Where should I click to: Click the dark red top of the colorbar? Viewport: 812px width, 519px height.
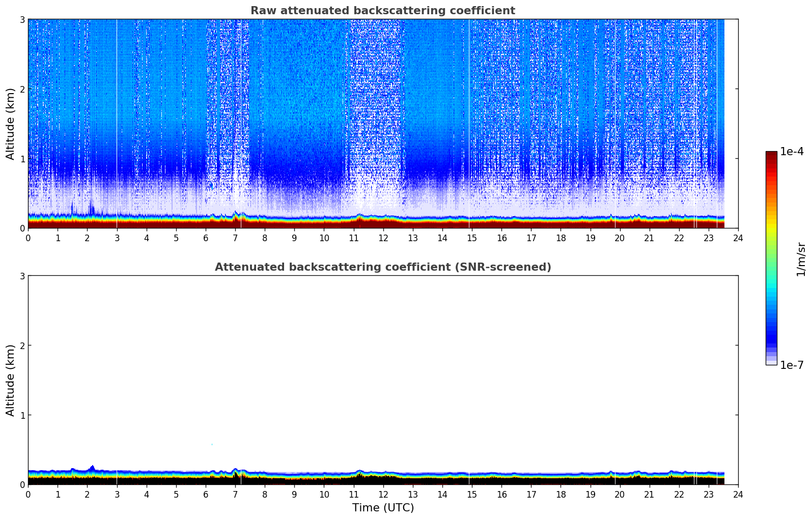pyautogui.click(x=771, y=155)
